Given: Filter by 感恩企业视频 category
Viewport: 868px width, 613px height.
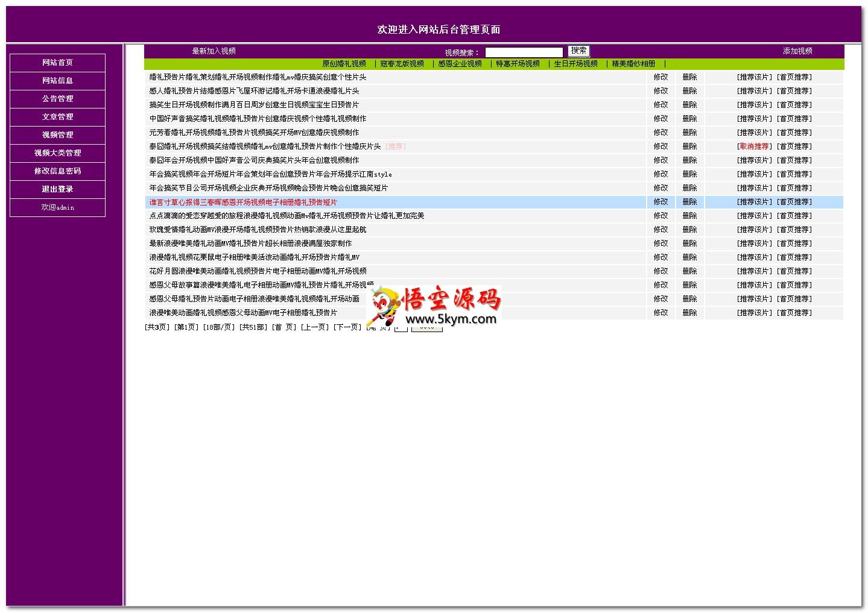Looking at the screenshot, I should pyautogui.click(x=460, y=64).
